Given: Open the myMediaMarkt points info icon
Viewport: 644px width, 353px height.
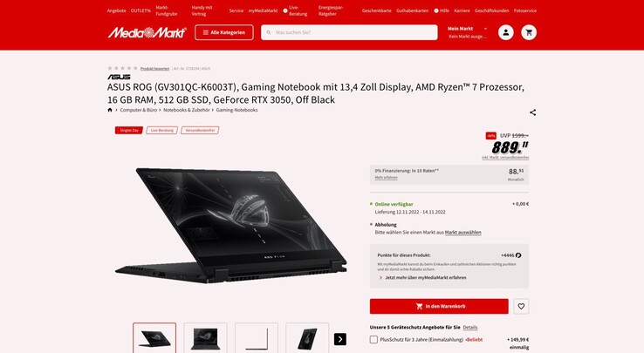Looking at the screenshot, I should 518,255.
